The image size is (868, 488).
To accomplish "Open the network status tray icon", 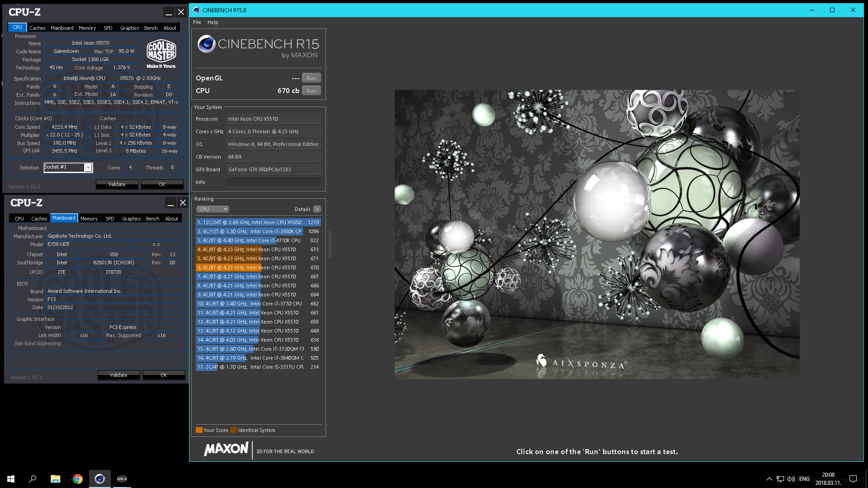I will (x=780, y=479).
